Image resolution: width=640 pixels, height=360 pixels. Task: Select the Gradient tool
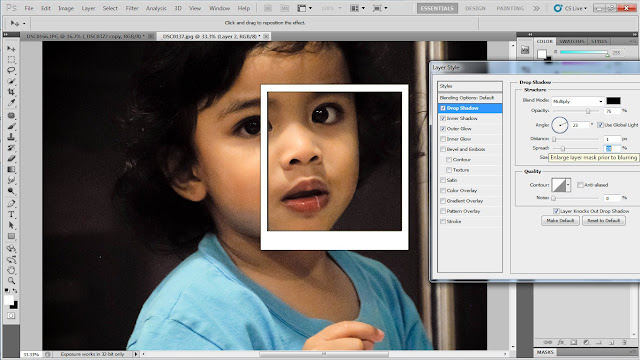[x=11, y=169]
